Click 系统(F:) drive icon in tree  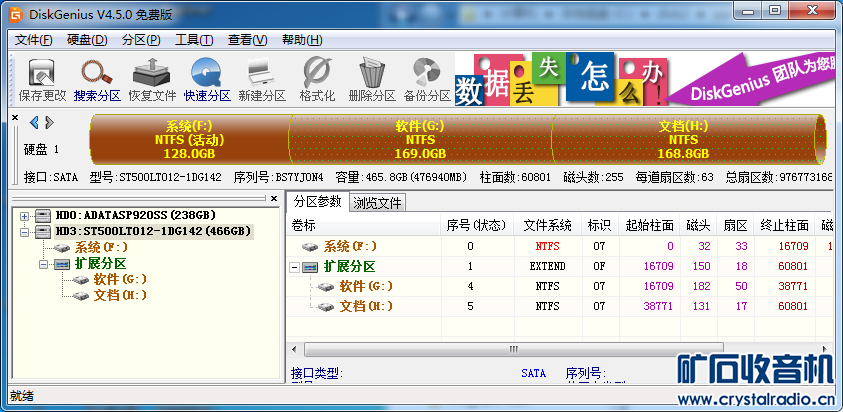click(63, 248)
